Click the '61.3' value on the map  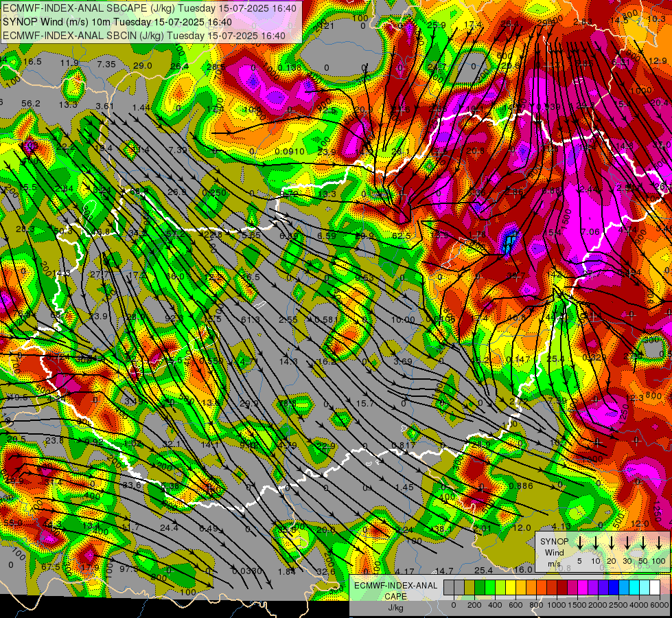click(x=251, y=319)
